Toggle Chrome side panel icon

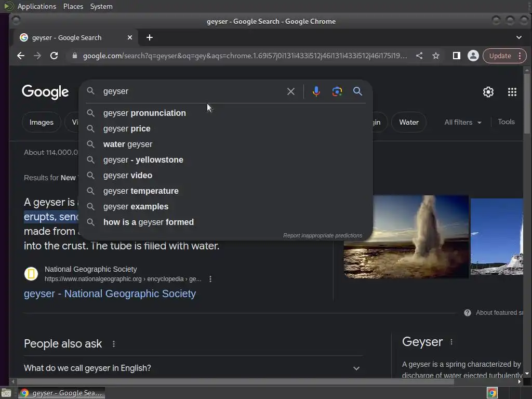[456, 56]
